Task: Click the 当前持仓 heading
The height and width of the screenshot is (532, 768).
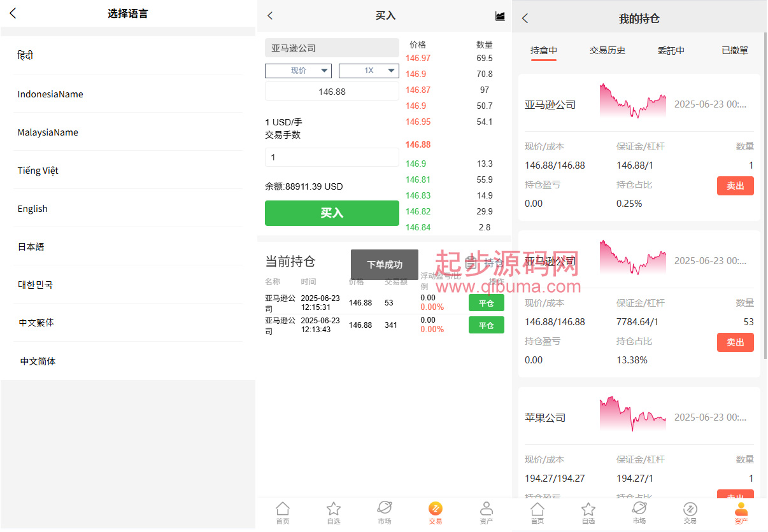Action: pos(290,262)
